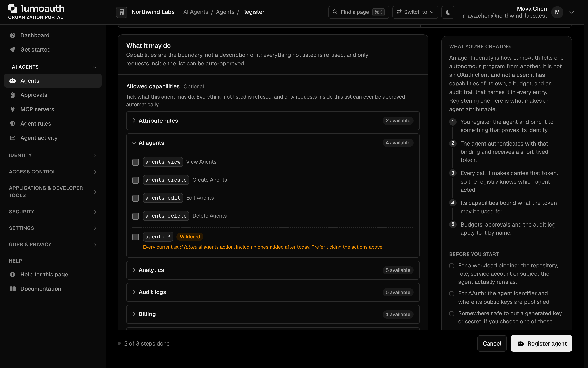This screenshot has width=588, height=368.
Task: Click the Documentation book icon
Action: coord(13,289)
